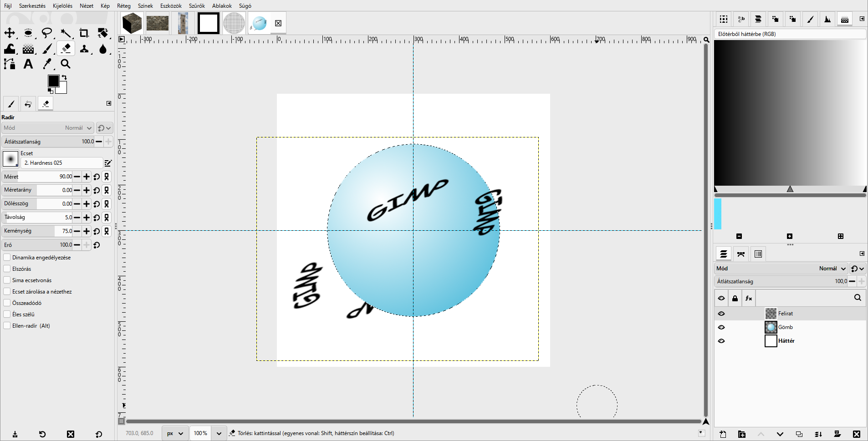Delete layer using bottom-right X icon

click(x=857, y=434)
